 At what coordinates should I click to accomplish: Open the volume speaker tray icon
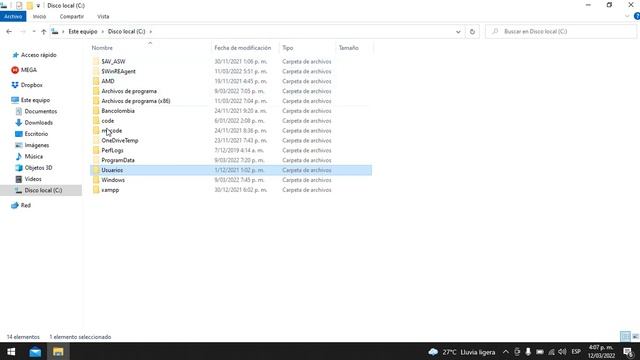pyautogui.click(x=562, y=352)
